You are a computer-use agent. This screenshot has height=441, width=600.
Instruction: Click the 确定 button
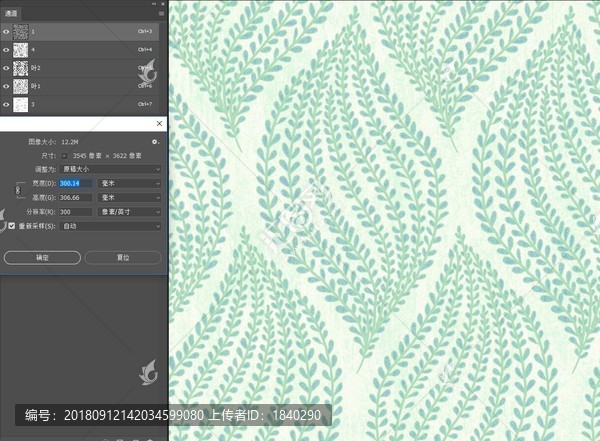click(x=42, y=258)
